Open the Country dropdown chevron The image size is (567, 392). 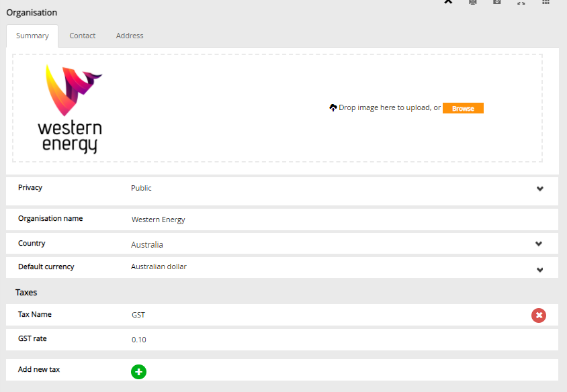pyautogui.click(x=539, y=244)
